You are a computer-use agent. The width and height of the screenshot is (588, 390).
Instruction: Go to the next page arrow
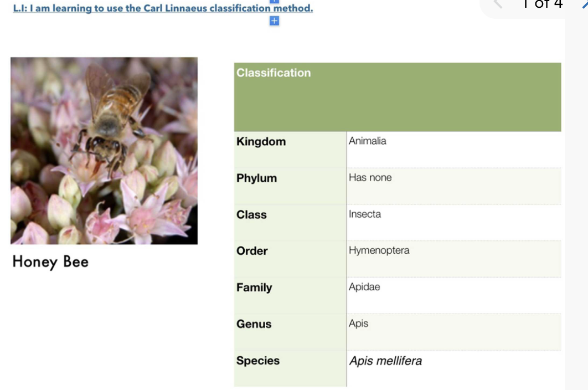(584, 4)
